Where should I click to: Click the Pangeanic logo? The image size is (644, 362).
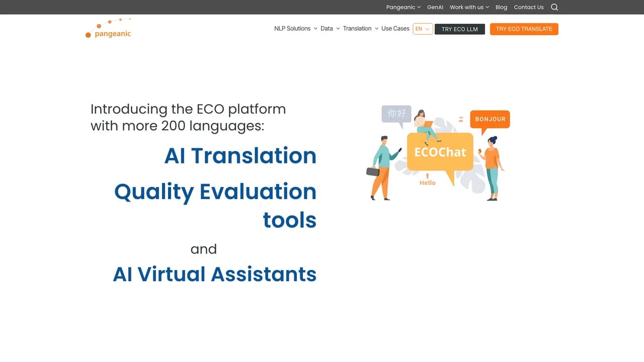point(108,28)
